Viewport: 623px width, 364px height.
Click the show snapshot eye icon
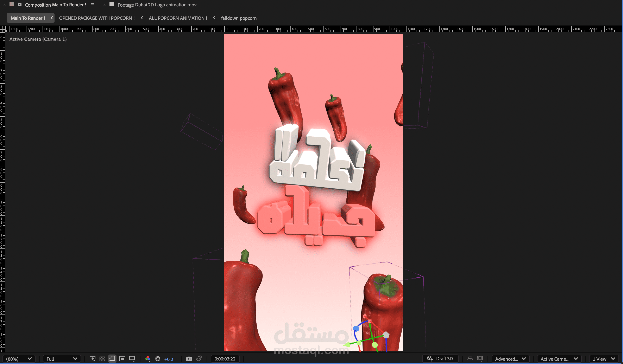coord(199,359)
